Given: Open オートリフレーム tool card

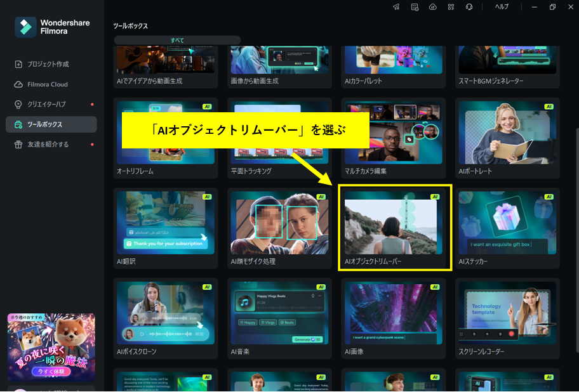Looking at the screenshot, I should coord(166,138).
